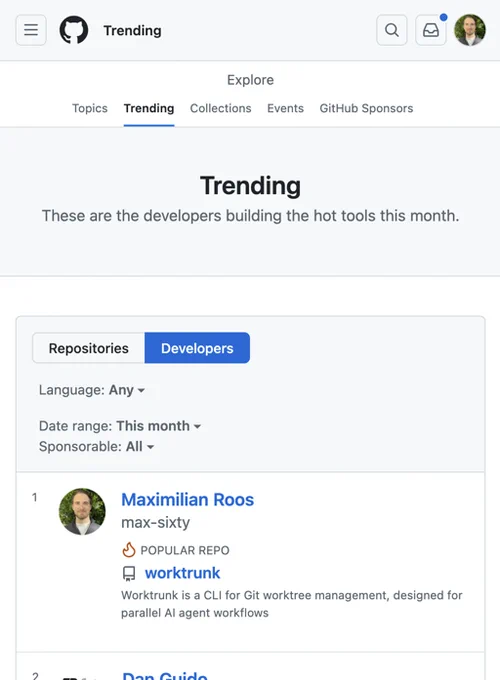Click the GitHub Octocat logo
The width and height of the screenshot is (500, 680).
click(74, 30)
